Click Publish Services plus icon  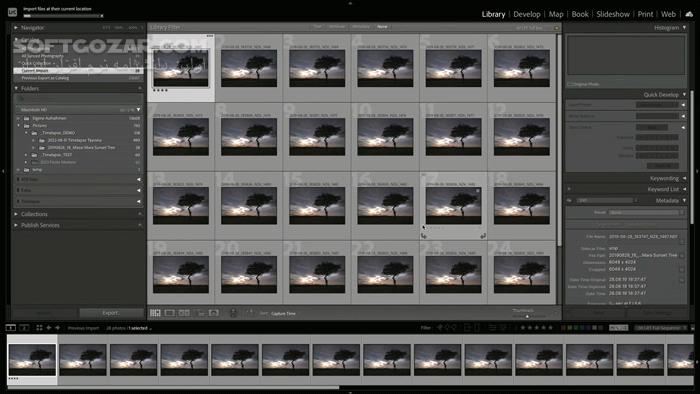(140, 225)
